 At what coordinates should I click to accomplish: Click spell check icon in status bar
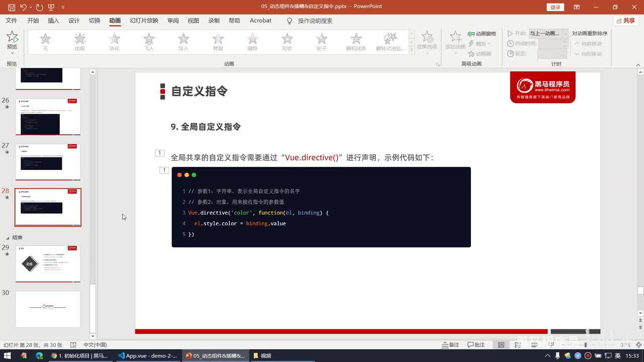(73, 345)
